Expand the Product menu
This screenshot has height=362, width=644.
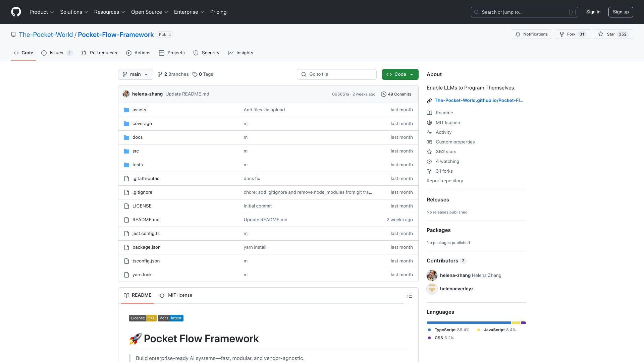point(42,12)
